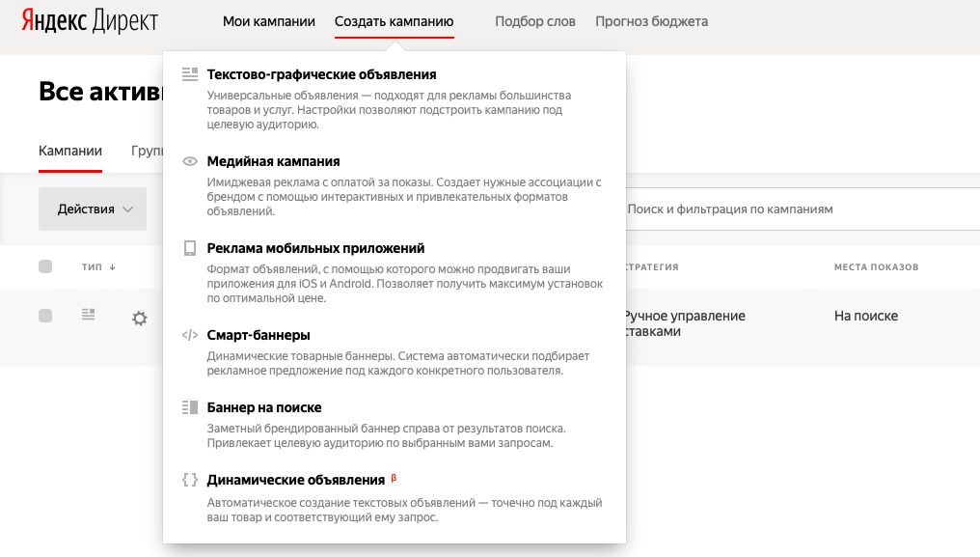Click the Баннер на поиске icon
This screenshot has width=980, height=557.
[190, 407]
